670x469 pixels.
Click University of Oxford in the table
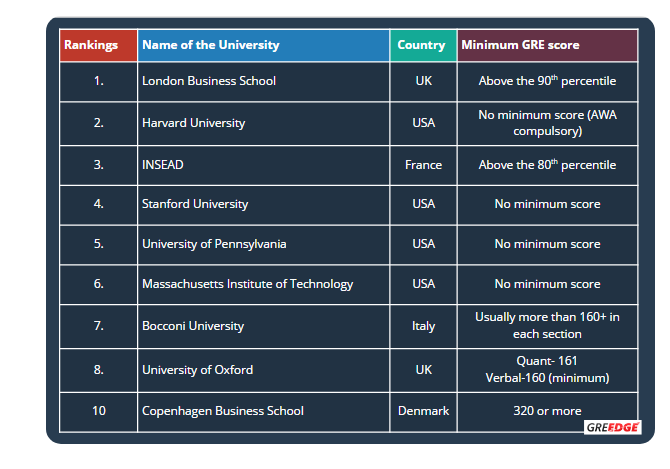point(197,370)
